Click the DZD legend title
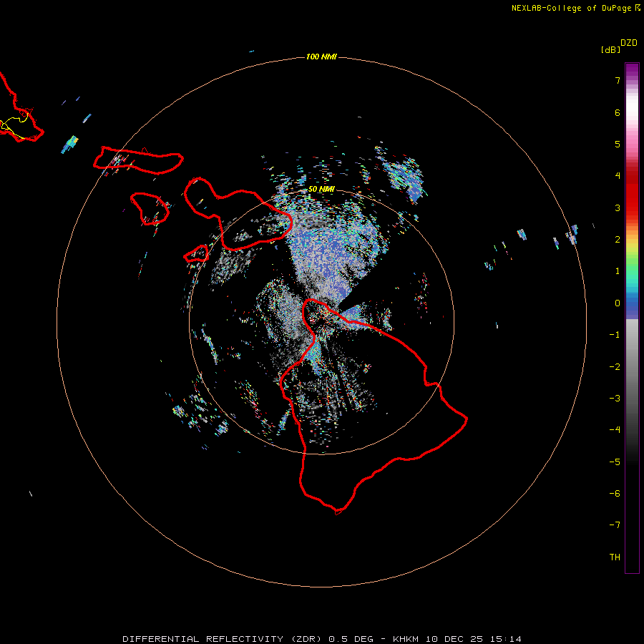Viewport: 644px width, 644px height. [x=629, y=43]
